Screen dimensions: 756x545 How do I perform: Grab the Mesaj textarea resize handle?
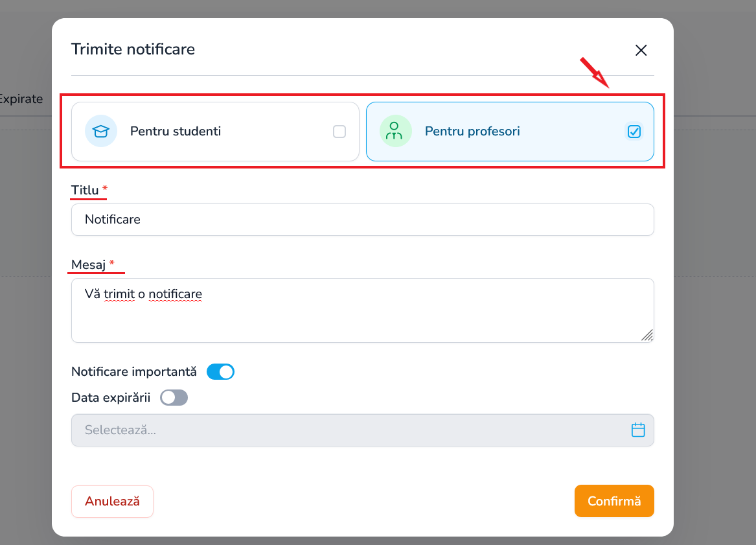pos(647,335)
